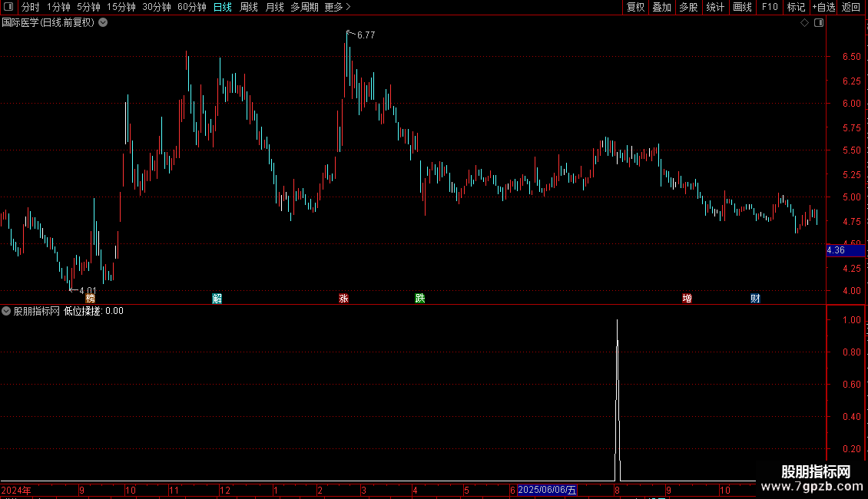Click the 增 event marker
This screenshot has width=868, height=499.
[687, 299]
